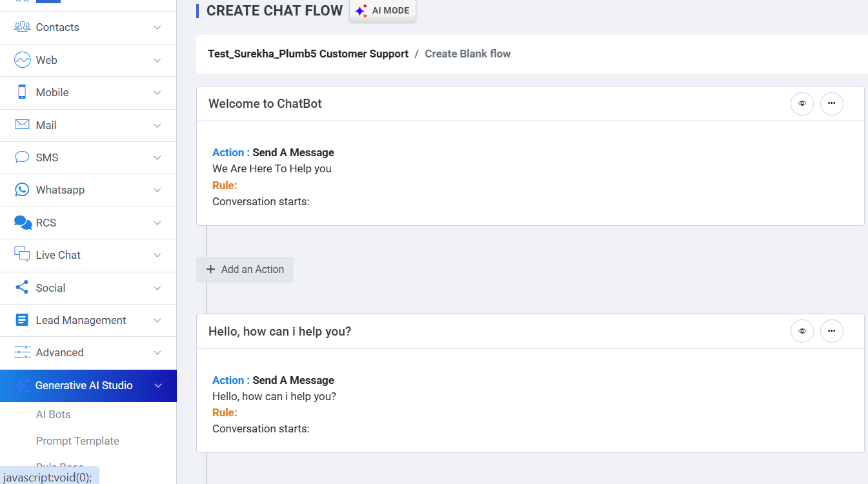
Task: Open the Test_Surekha_Plumb5 Customer Support breadcrumb
Action: pos(308,54)
